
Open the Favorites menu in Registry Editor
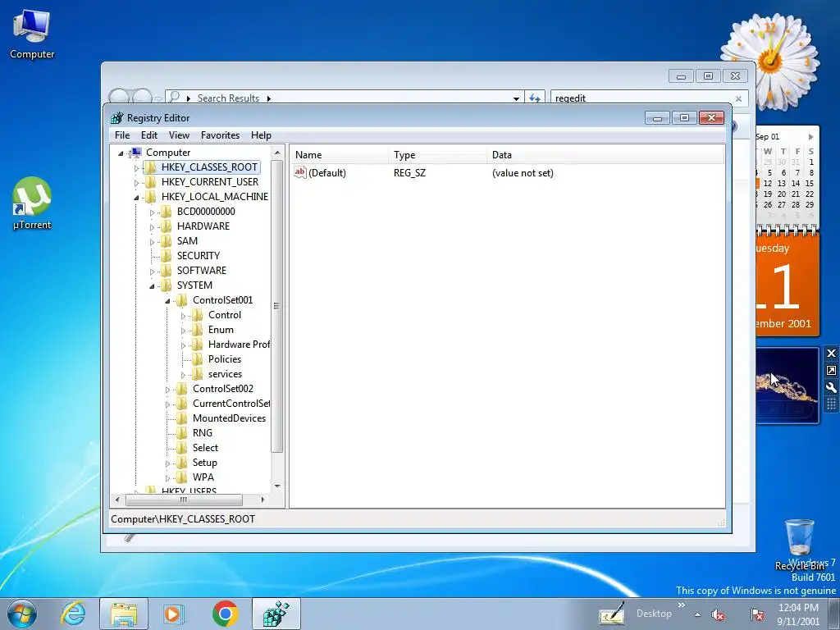pyautogui.click(x=220, y=135)
